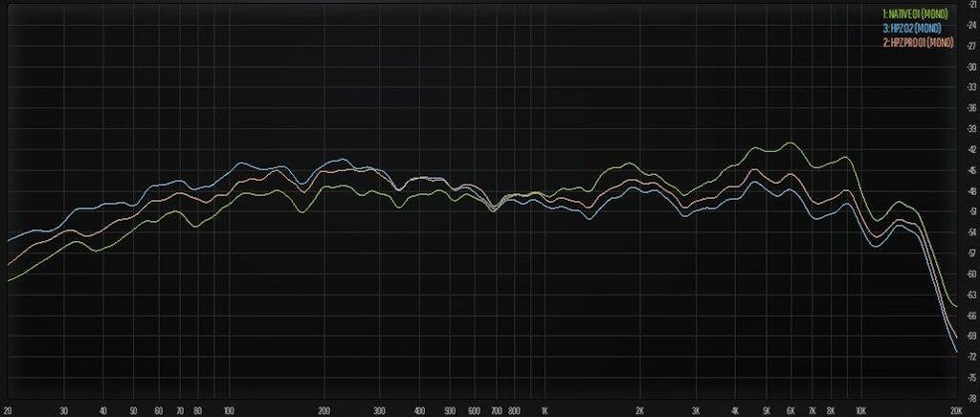This screenshot has width=980, height=417.
Task: Click the 10K frequency axis label
Action: coord(860,409)
